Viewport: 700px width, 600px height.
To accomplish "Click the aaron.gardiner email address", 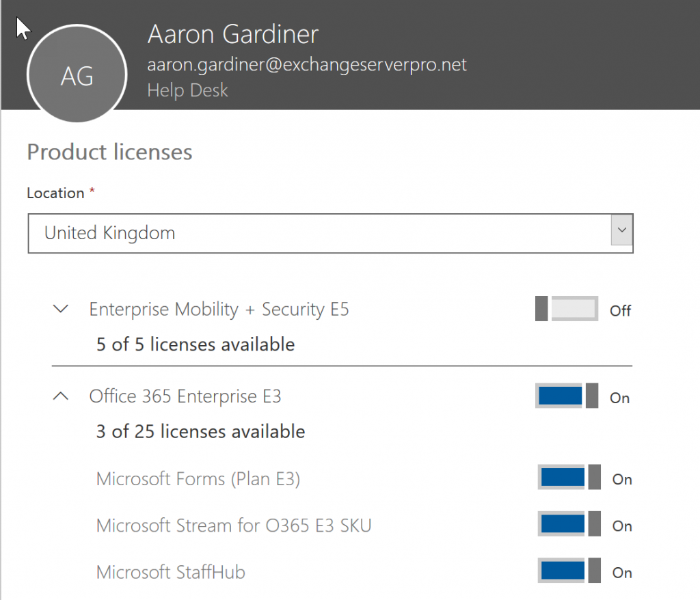I will coord(307,65).
